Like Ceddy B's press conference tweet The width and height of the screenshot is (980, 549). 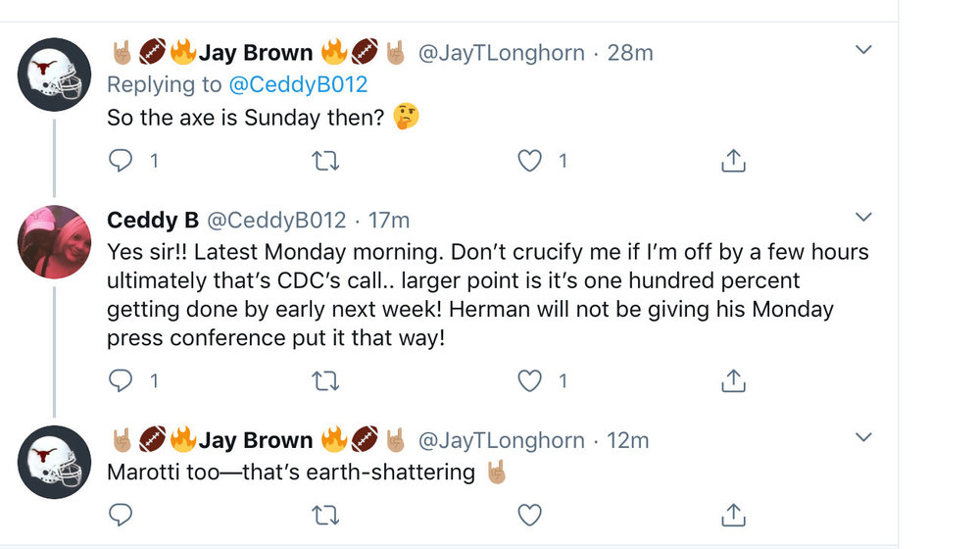click(x=529, y=380)
